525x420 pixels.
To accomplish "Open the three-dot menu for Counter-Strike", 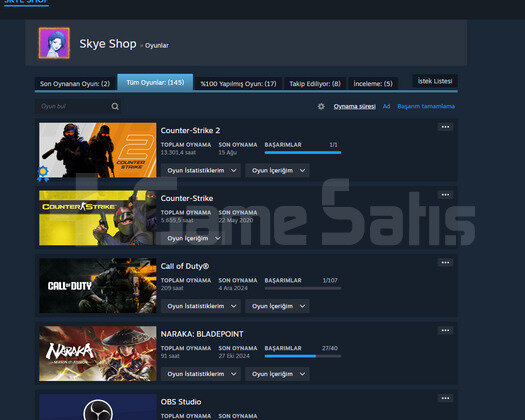I will click(445, 195).
